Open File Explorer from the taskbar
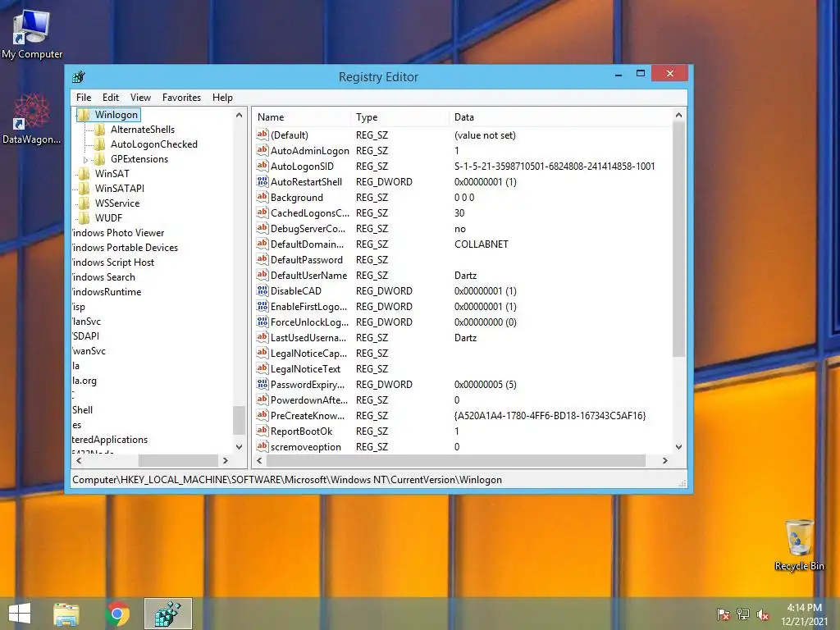The width and height of the screenshot is (840, 630). click(x=66, y=614)
